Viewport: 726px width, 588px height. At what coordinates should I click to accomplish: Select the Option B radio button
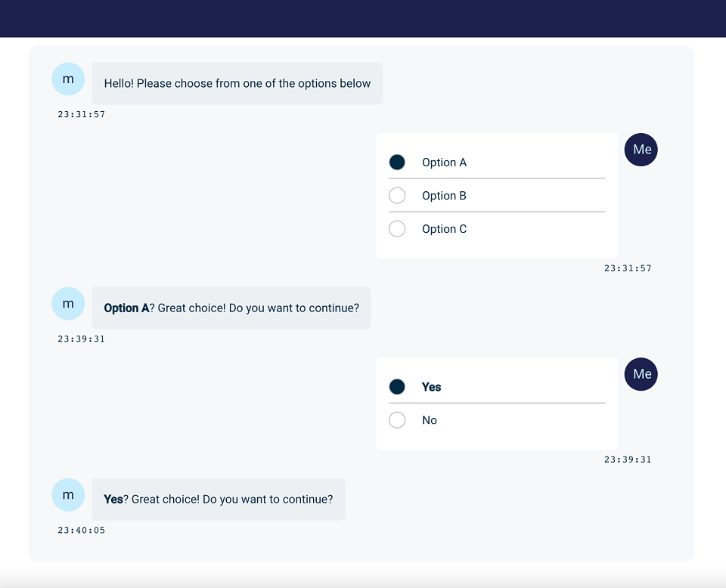pyautogui.click(x=397, y=196)
